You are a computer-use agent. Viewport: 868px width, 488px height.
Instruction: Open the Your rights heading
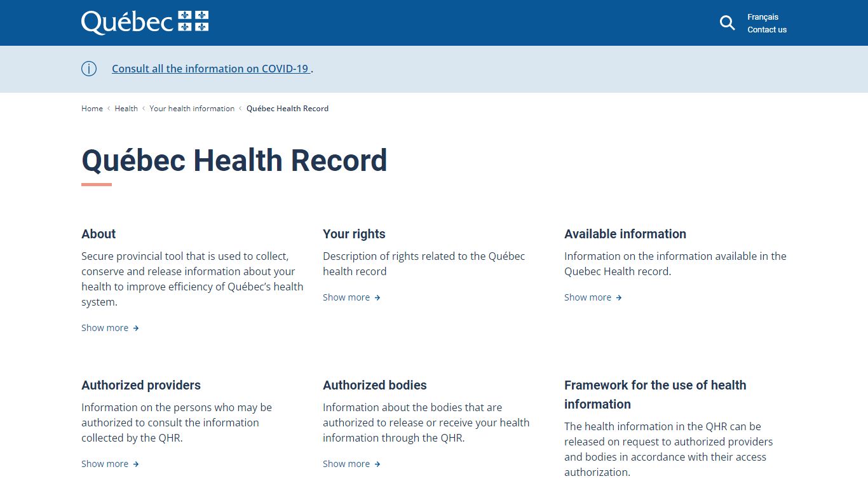tap(354, 234)
